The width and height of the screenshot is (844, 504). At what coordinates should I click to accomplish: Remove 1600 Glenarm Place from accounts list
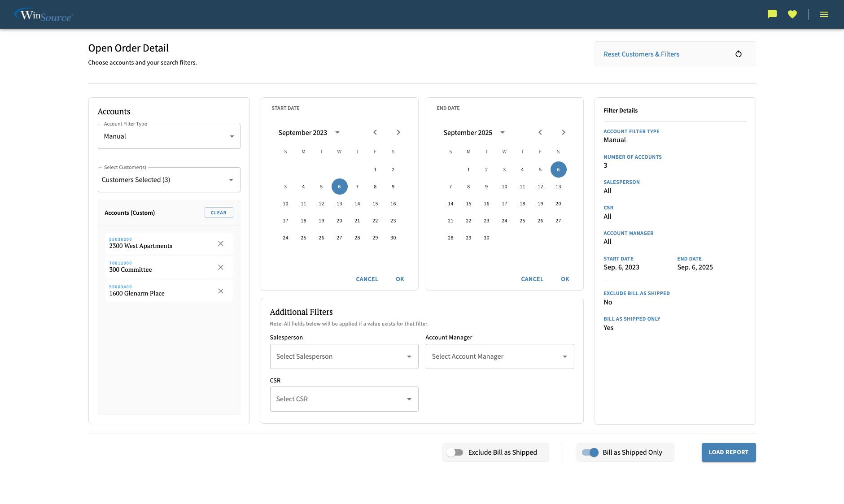click(x=221, y=291)
